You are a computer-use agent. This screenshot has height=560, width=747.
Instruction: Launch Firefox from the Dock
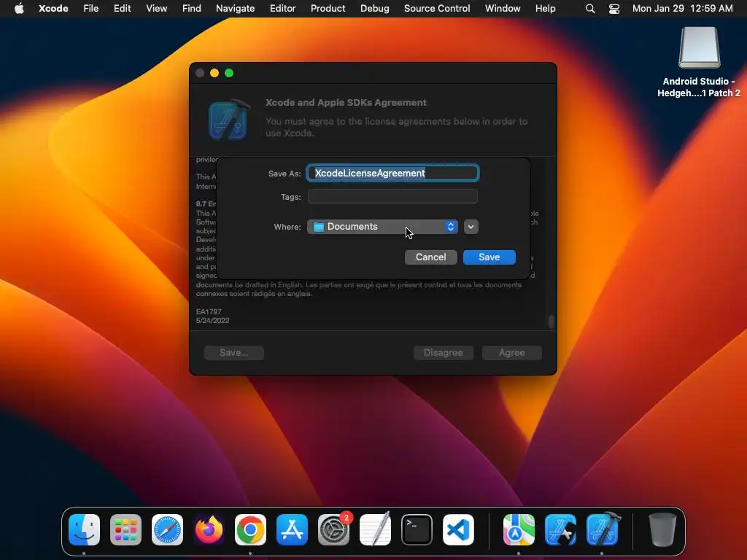(x=209, y=529)
